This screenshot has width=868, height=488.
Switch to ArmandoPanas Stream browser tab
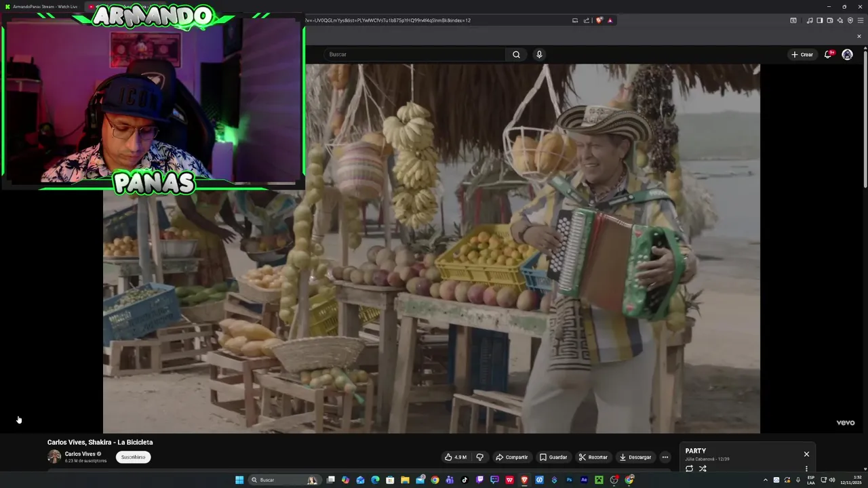(42, 7)
